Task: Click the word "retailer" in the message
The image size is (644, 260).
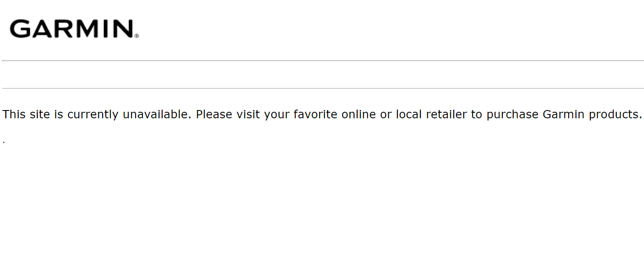Action: point(446,114)
